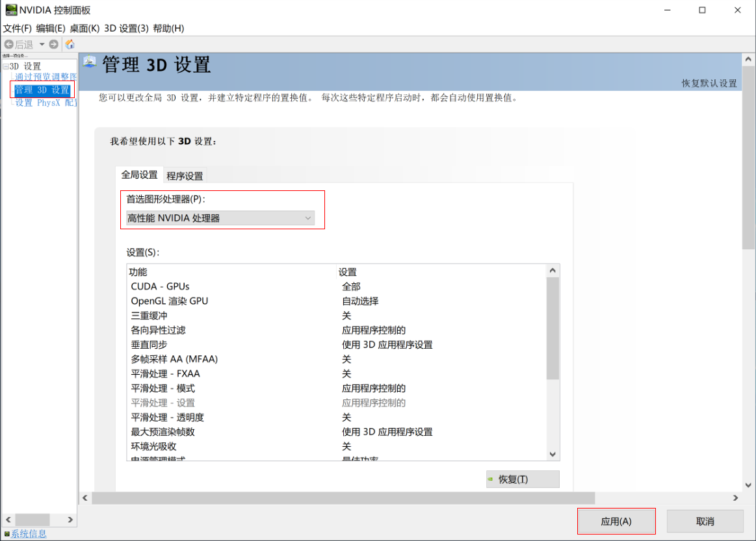The image size is (756, 541).
Task: Click the settings list scroll-up arrow
Action: tap(553, 271)
